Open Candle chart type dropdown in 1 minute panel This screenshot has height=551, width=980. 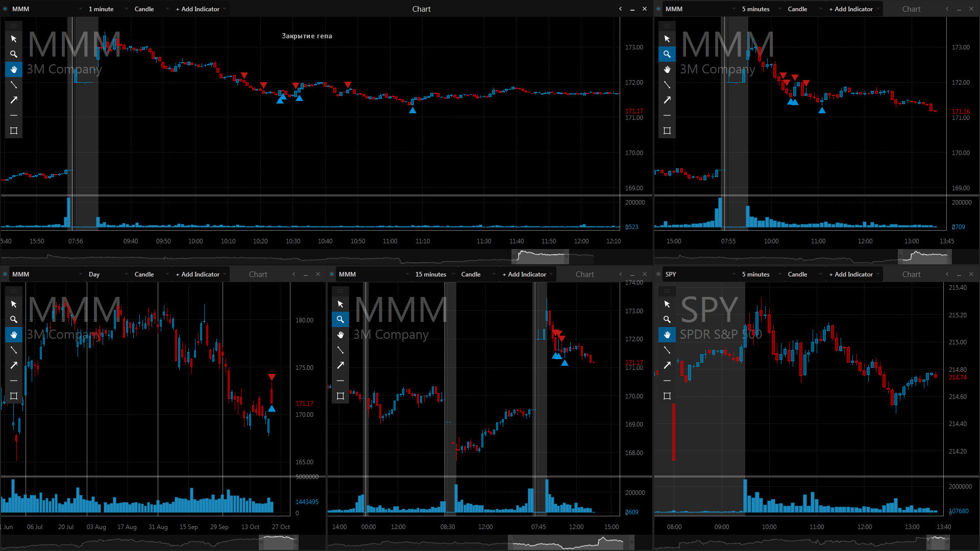tap(151, 9)
